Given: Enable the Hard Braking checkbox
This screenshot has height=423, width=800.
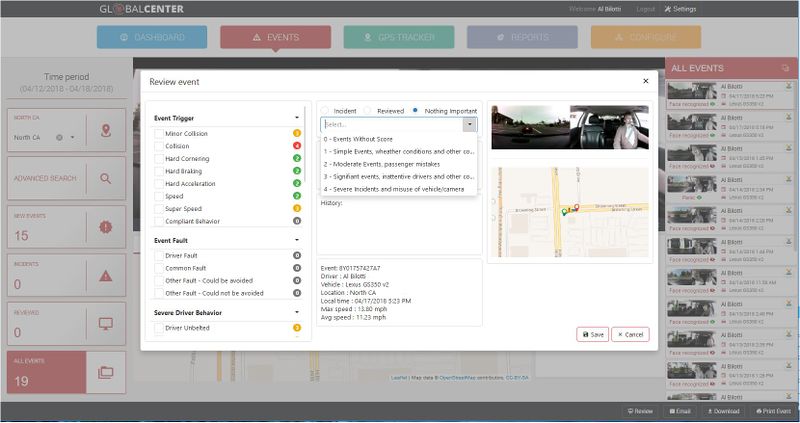Looking at the screenshot, I should click(158, 171).
